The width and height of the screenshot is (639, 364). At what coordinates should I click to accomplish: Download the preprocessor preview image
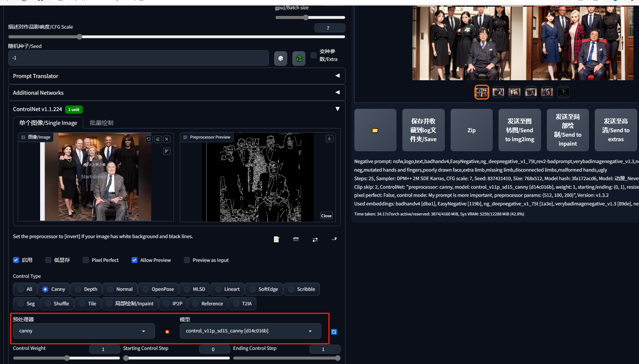[x=330, y=139]
